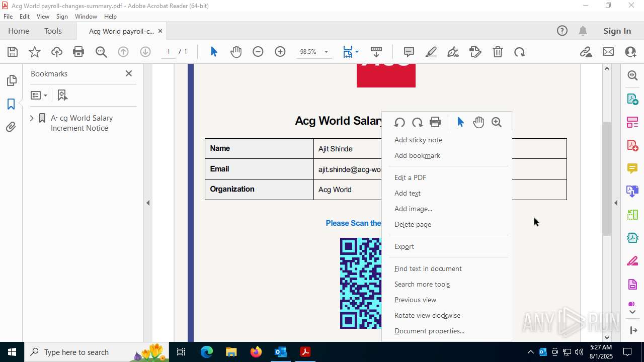Click marquee zoom icon in context menu
This screenshot has height=362, width=644.
click(x=497, y=122)
